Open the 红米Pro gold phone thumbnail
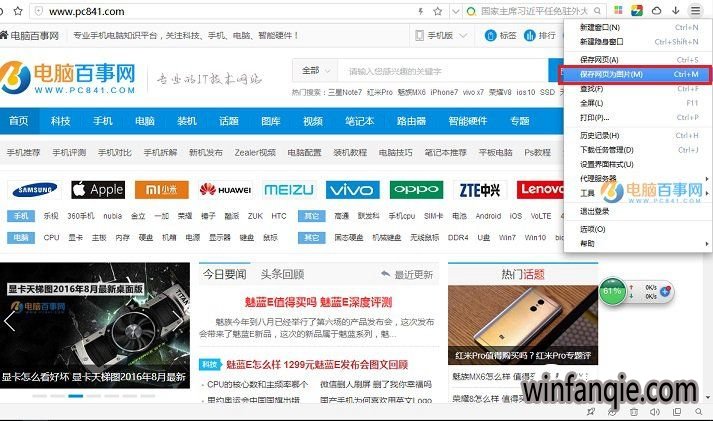This screenshot has height=421, width=713. pos(523,325)
